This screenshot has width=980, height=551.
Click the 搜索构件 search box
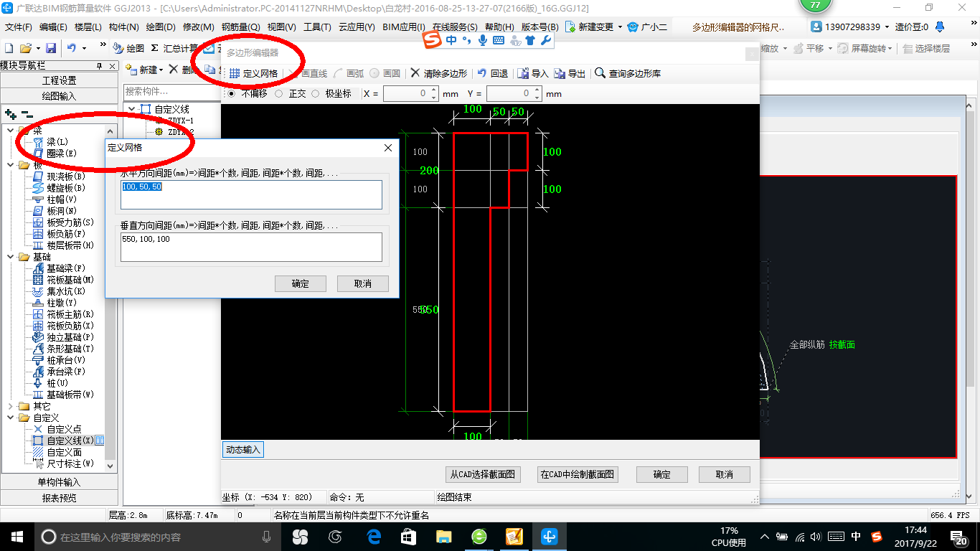tap(171, 91)
